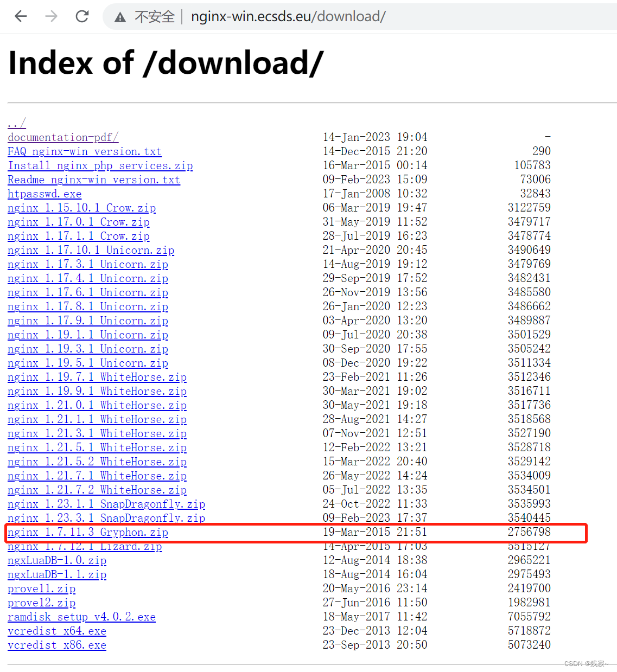Download nginx 1.15.10.1 Crow.zip
This screenshot has width=617, height=672.
tap(81, 208)
